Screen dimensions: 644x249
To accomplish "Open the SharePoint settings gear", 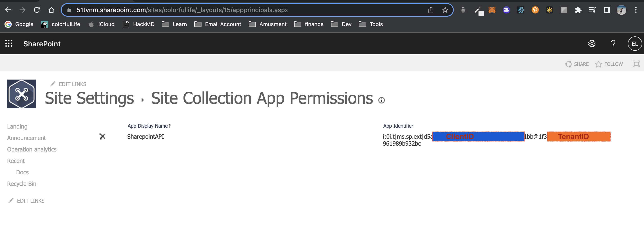I will click(x=592, y=44).
